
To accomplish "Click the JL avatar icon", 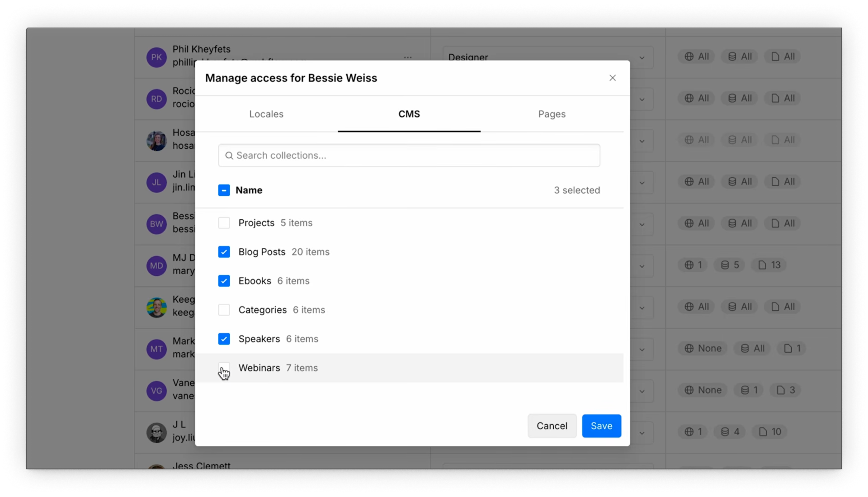I will click(156, 182).
